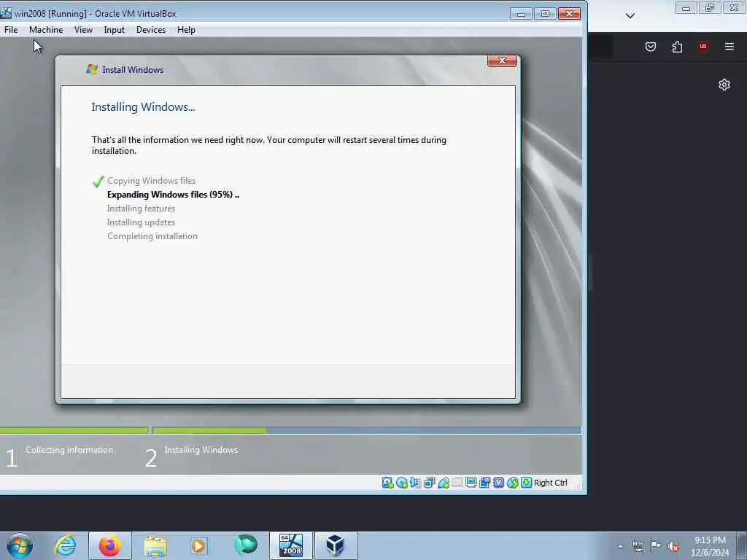This screenshot has width=747, height=560.
Task: Switch to Firefox from taskbar
Action: [110, 545]
